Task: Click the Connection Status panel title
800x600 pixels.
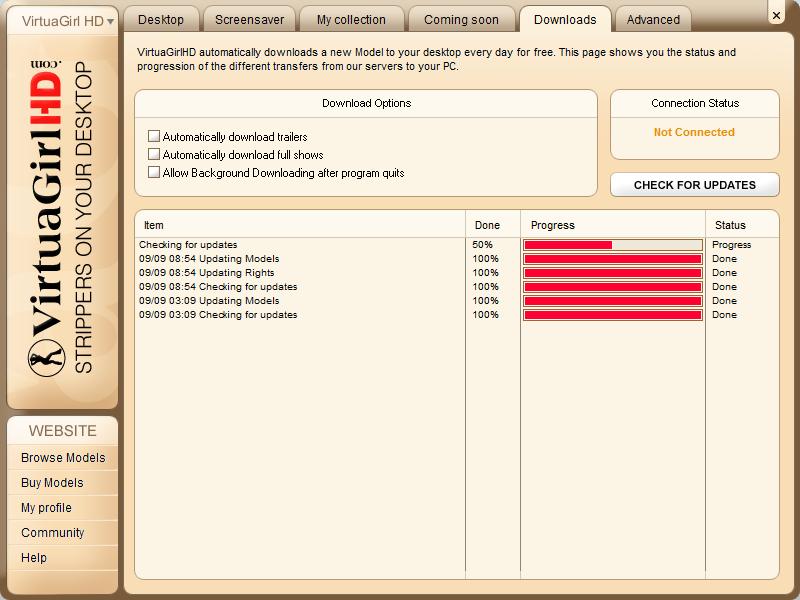Action: click(695, 103)
